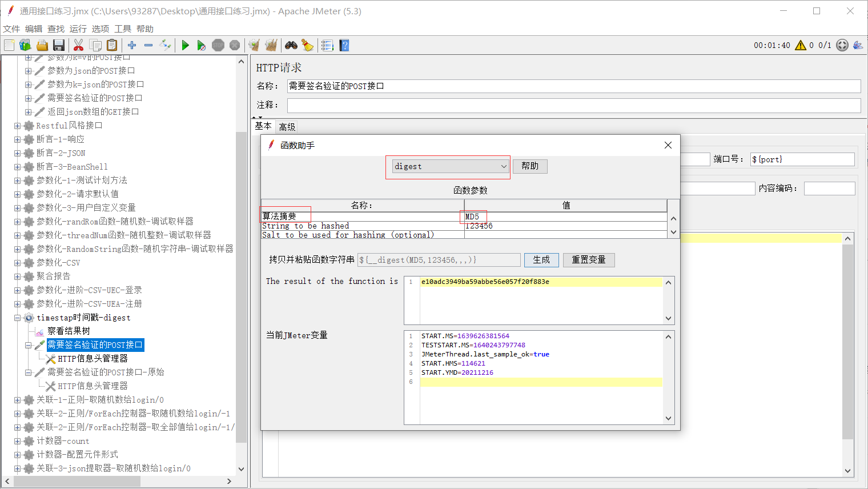The image size is (868, 489).
Task: Create a new test plan with New icon
Action: point(9,45)
